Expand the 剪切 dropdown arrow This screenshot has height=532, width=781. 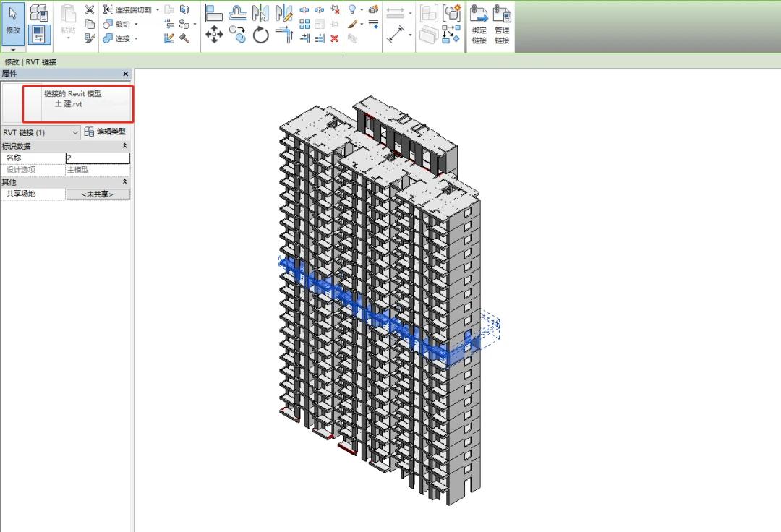point(135,24)
